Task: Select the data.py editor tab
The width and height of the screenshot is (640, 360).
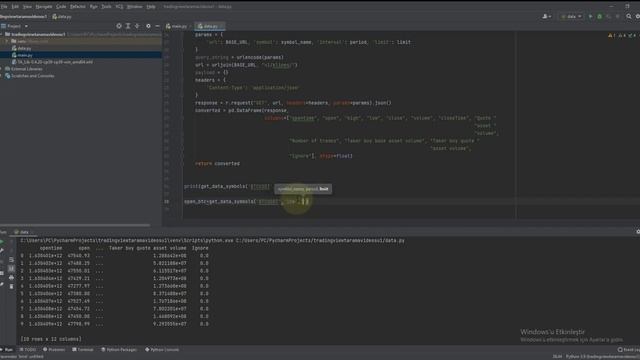Action: [x=209, y=26]
